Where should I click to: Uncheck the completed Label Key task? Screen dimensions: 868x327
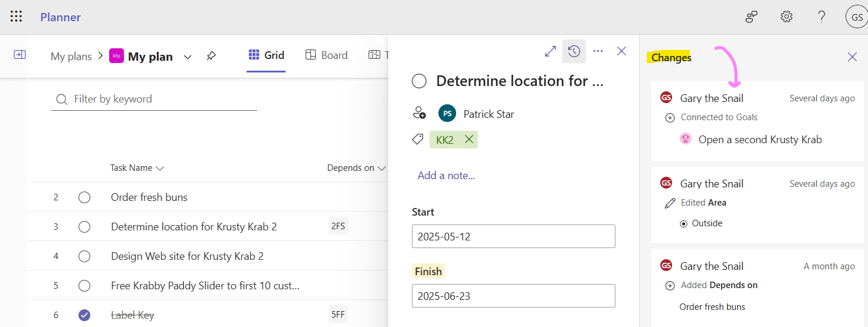point(84,315)
